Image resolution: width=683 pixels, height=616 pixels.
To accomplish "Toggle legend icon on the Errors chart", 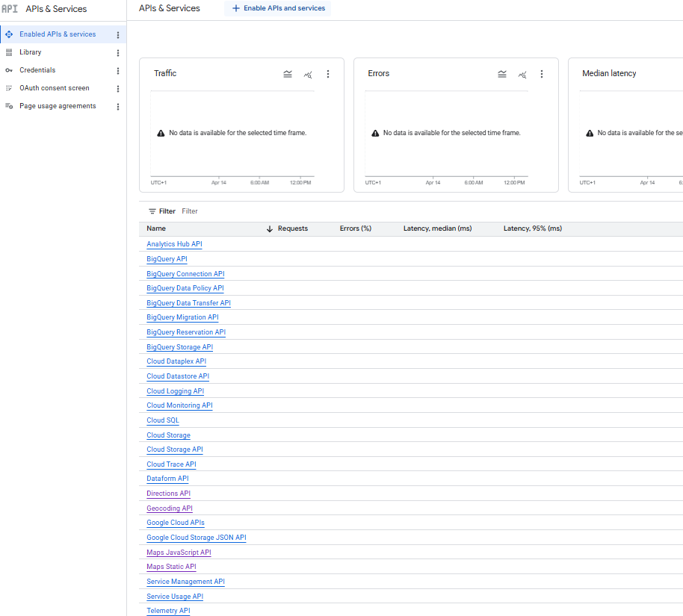I will (502, 74).
